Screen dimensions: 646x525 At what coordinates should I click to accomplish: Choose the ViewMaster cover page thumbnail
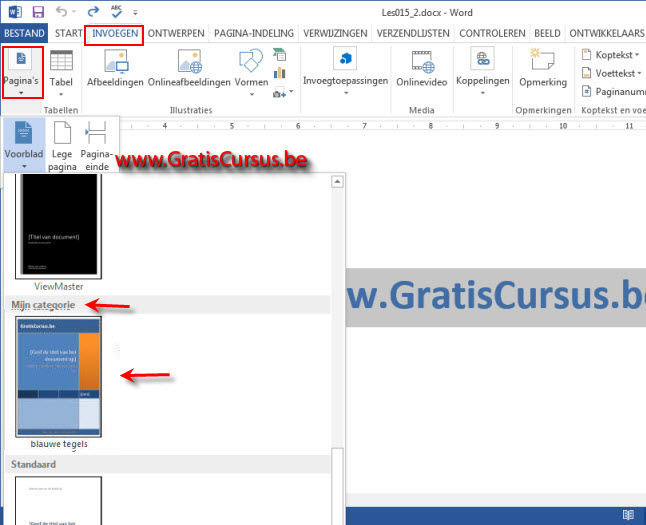(59, 226)
